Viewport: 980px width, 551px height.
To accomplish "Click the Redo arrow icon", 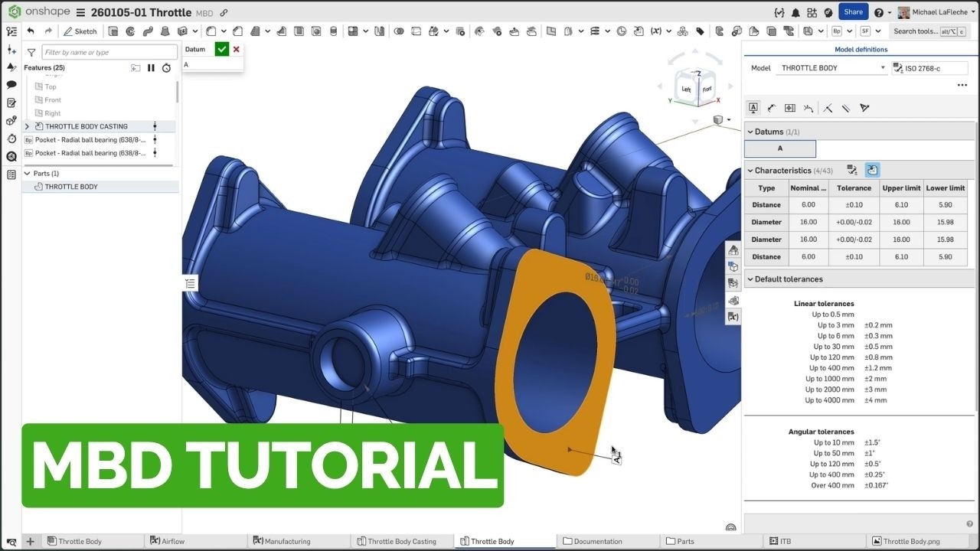I will (48, 31).
